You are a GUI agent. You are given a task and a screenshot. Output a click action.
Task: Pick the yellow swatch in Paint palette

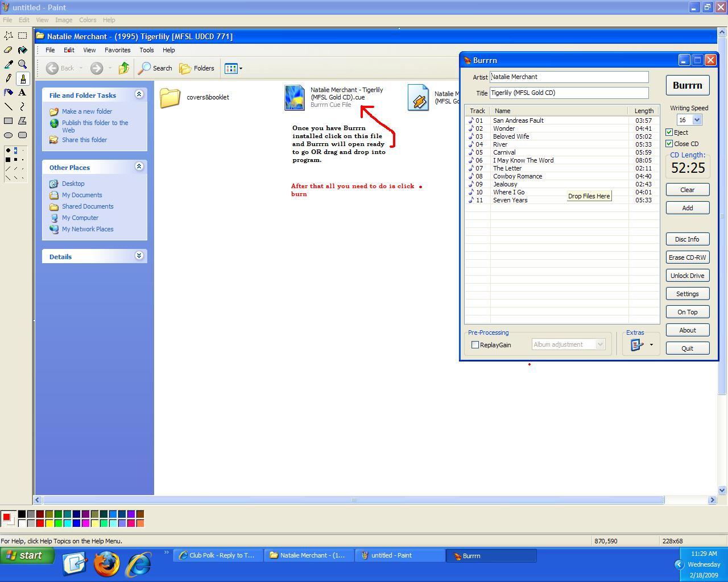click(49, 523)
